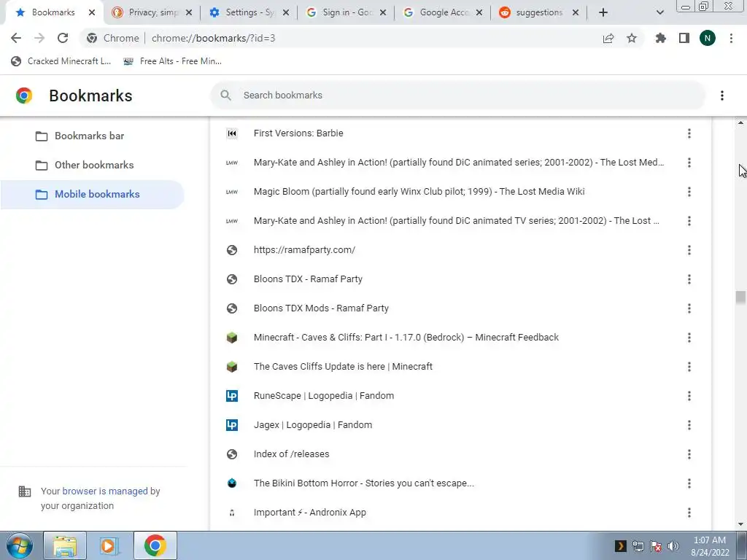This screenshot has height=560, width=747.
Task: Go back using the browser back arrow
Action: click(x=16, y=38)
